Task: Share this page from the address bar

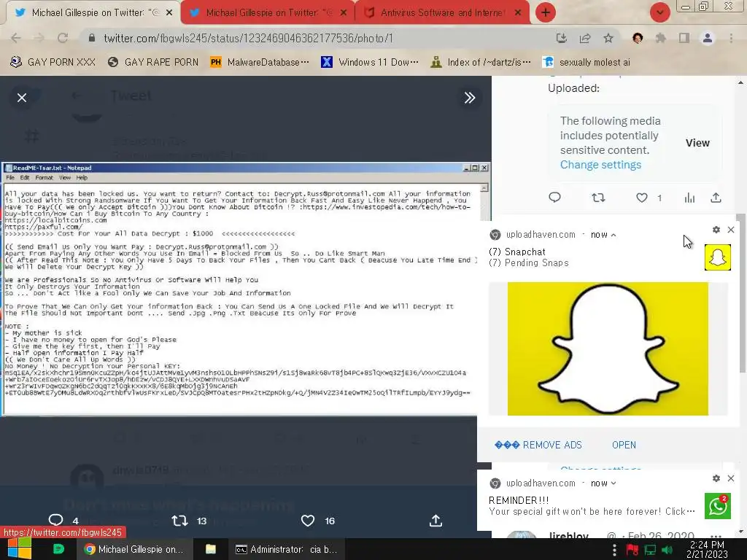Action: pyautogui.click(x=585, y=38)
